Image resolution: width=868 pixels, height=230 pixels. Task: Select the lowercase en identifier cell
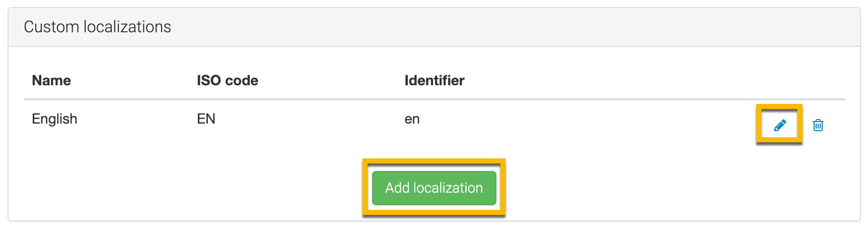coord(412,120)
